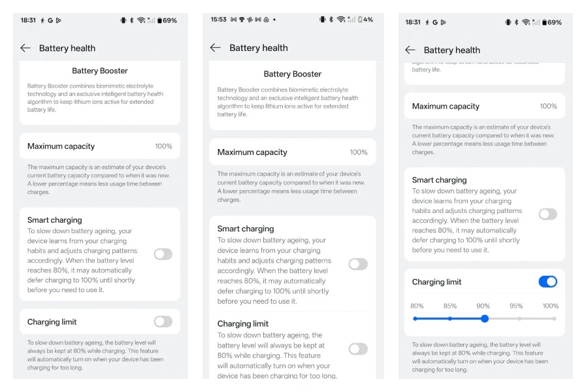This screenshot has width=588, height=392.
Task: Tap Maximum capacity row in middle screenshot
Action: pyautogui.click(x=292, y=152)
